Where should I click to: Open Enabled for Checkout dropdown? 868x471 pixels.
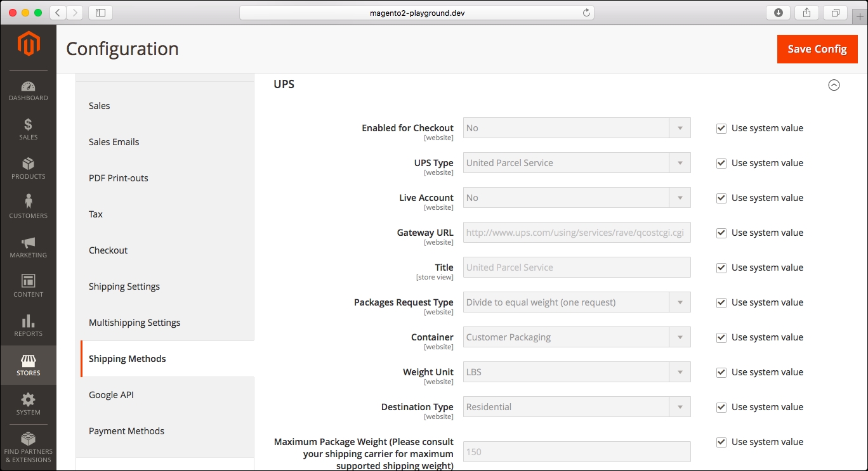[577, 128]
